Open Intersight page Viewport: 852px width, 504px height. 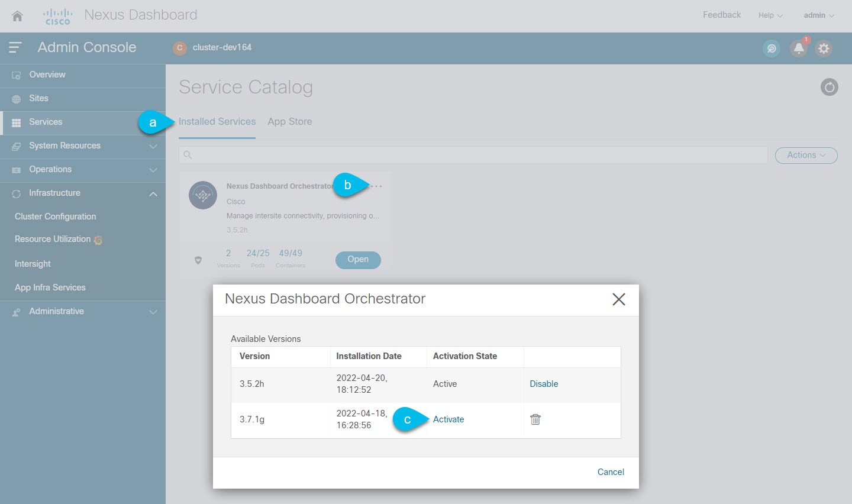[x=33, y=264]
